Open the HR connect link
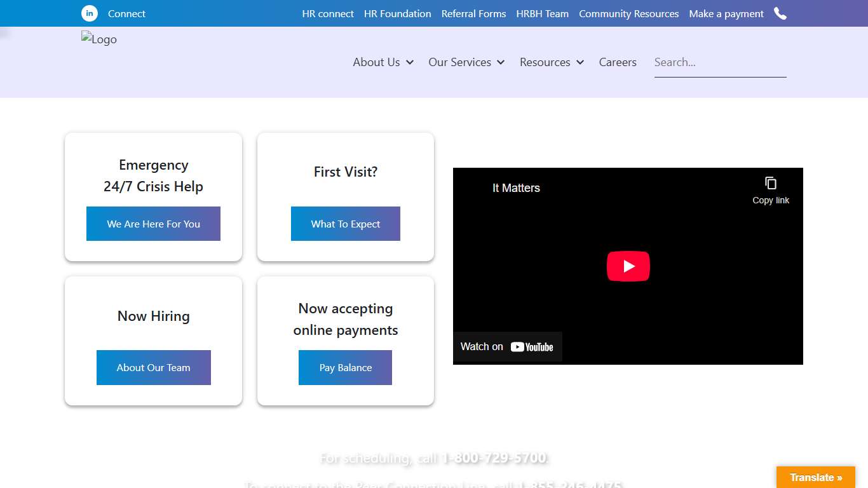 pyautogui.click(x=328, y=13)
